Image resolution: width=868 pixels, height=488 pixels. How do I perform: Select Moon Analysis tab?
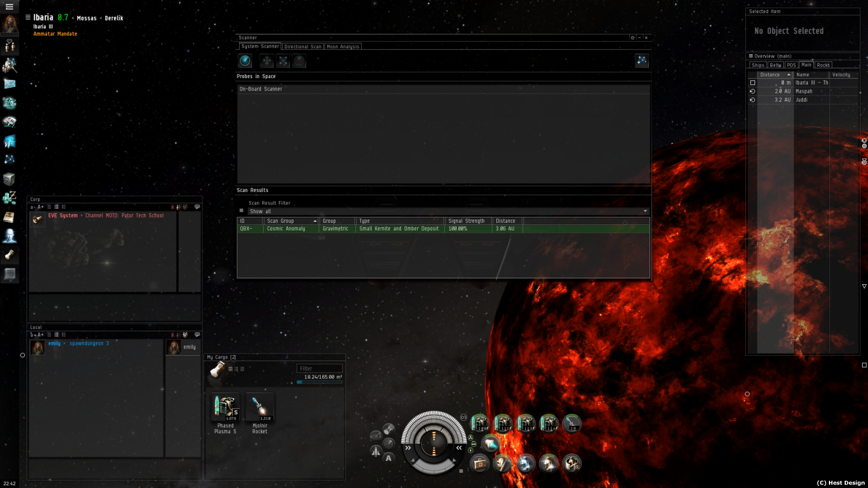[343, 47]
